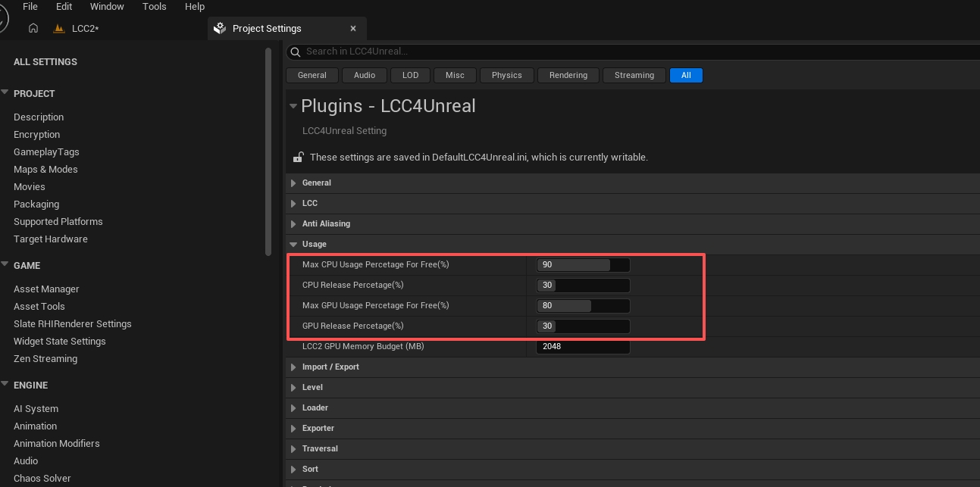Open Animation Modifiers settings

[x=57, y=443]
